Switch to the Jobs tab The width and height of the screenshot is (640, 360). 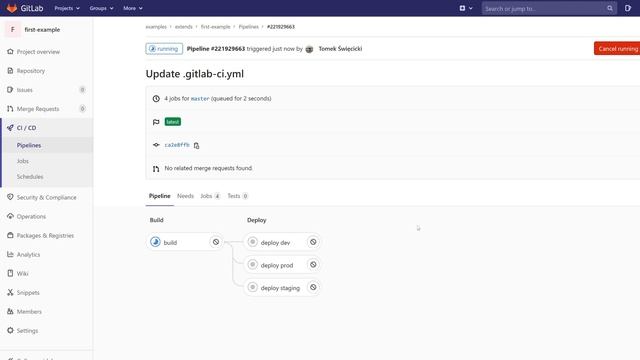pos(210,196)
